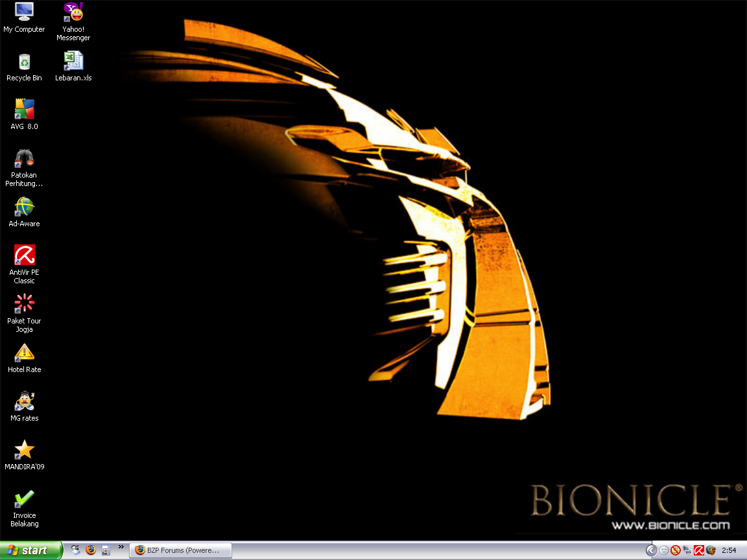Viewport: 747px width, 560px height.
Task: Select the MANDIRA'09 star shortcut
Action: [x=24, y=455]
